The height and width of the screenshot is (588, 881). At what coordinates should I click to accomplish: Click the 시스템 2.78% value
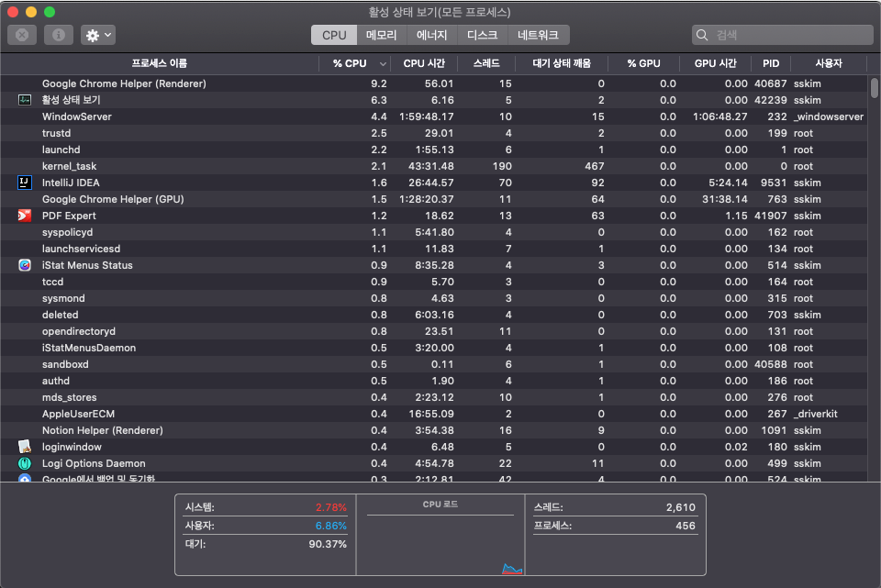(331, 507)
